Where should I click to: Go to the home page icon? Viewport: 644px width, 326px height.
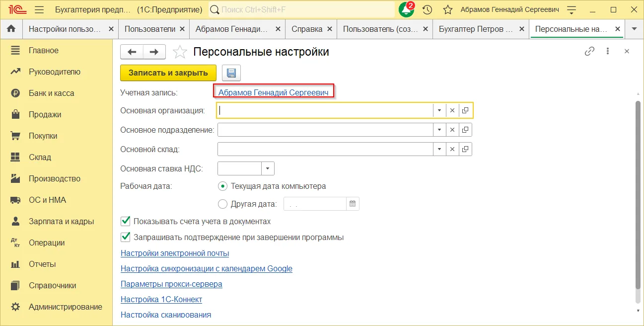[x=11, y=29]
